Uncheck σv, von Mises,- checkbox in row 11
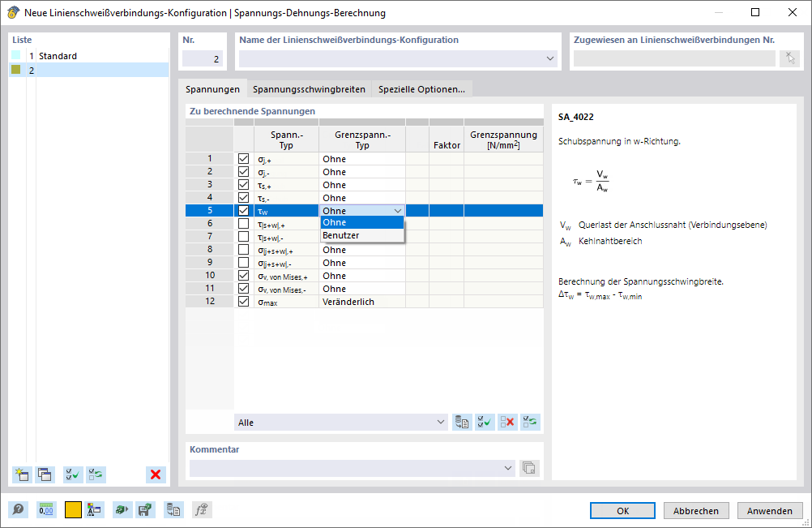 click(243, 288)
